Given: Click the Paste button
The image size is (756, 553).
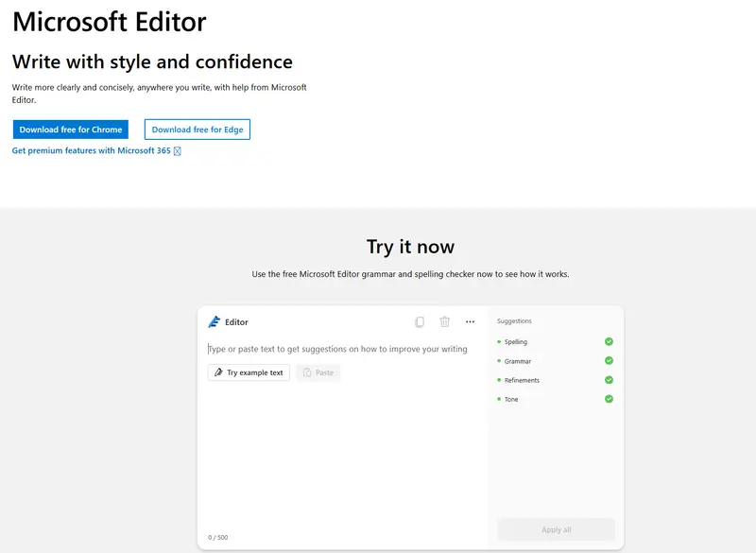Looking at the screenshot, I should coord(318,372).
